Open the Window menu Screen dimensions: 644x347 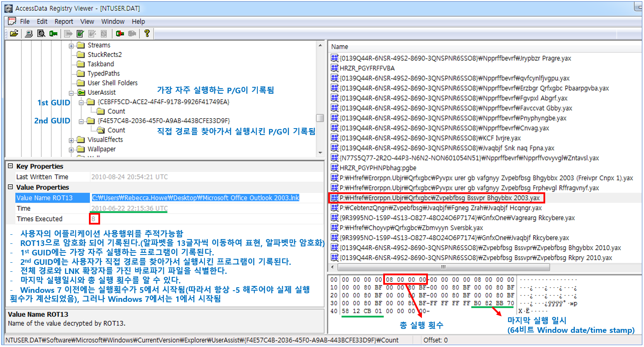click(113, 21)
